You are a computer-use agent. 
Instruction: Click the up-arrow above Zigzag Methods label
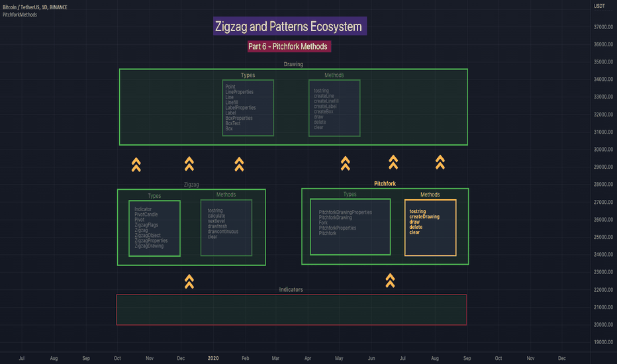(239, 164)
